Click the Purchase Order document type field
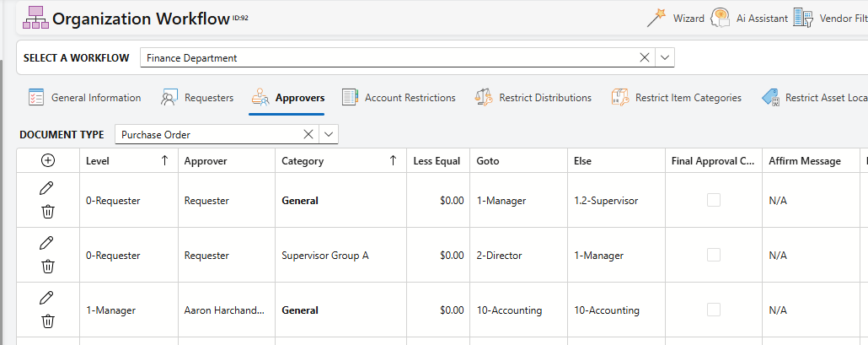This screenshot has height=345, width=868. pos(206,134)
